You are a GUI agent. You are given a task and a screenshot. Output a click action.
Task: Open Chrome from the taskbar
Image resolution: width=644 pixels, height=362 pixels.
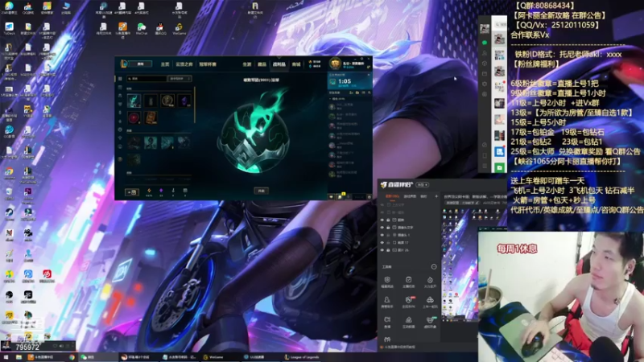(72, 357)
